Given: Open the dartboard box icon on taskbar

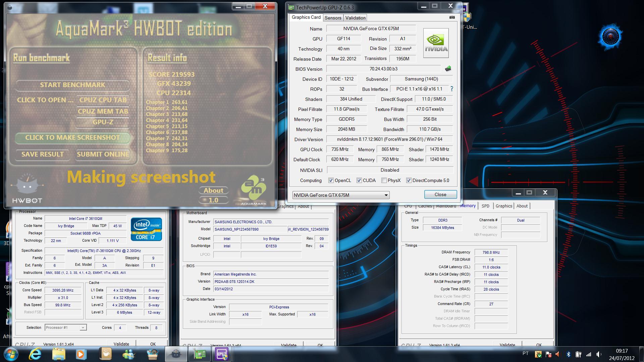Looking at the screenshot, I should [153, 354].
